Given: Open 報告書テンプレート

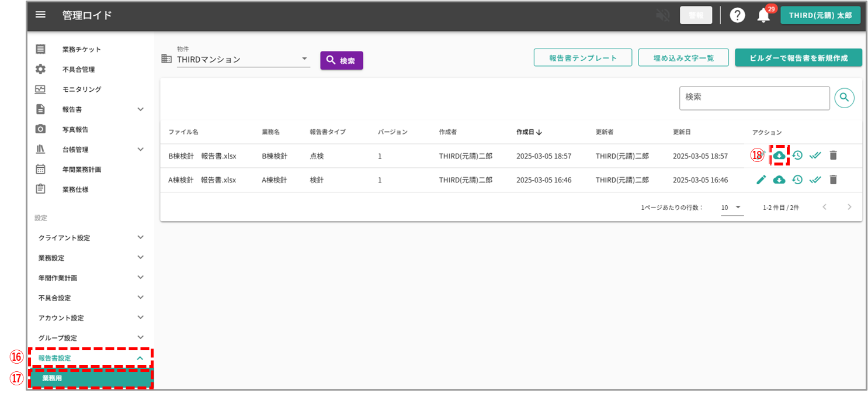Looking at the screenshot, I should [583, 58].
